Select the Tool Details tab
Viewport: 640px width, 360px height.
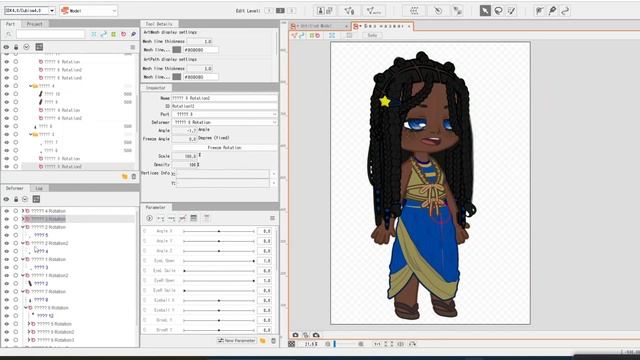159,24
